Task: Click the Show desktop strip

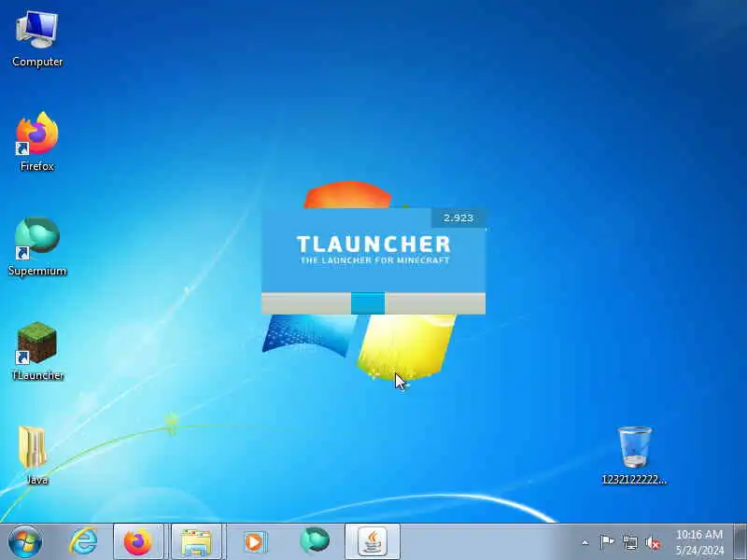Action: pyautogui.click(x=740, y=542)
